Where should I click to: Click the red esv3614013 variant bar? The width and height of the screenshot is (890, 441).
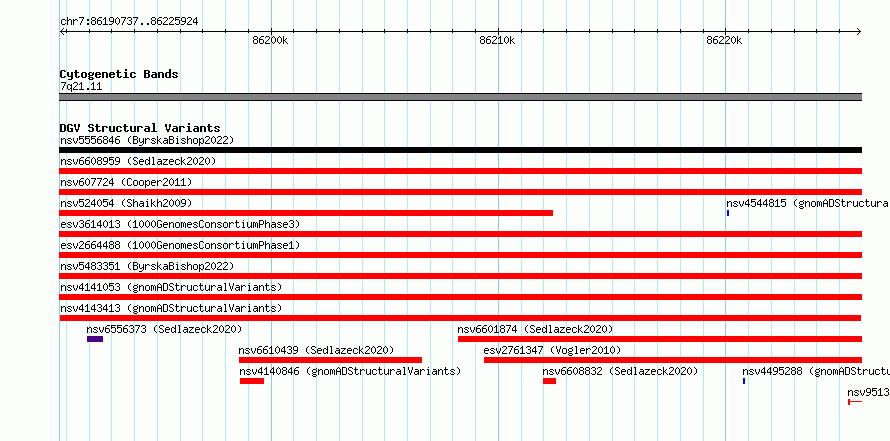point(460,234)
